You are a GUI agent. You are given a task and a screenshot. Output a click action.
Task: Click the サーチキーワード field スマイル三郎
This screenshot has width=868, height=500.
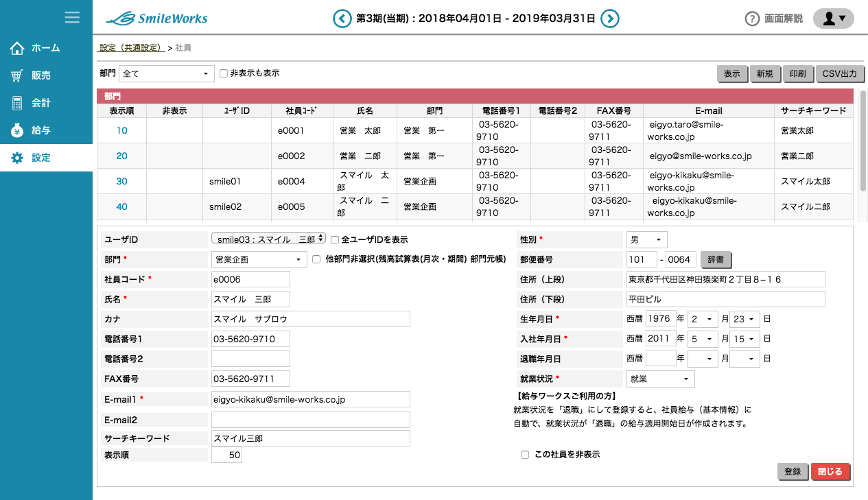[x=311, y=438]
